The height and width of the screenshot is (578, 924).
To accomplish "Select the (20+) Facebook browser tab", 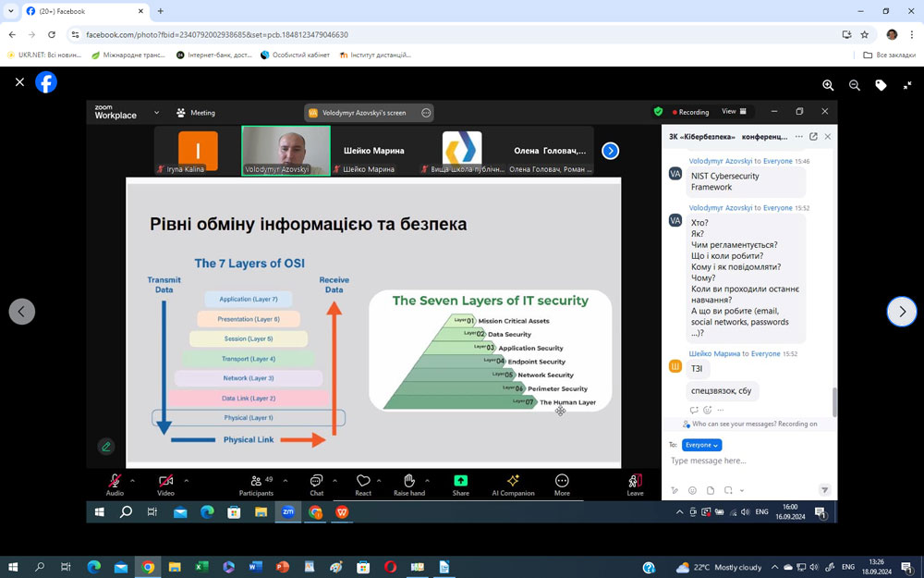I will point(81,11).
